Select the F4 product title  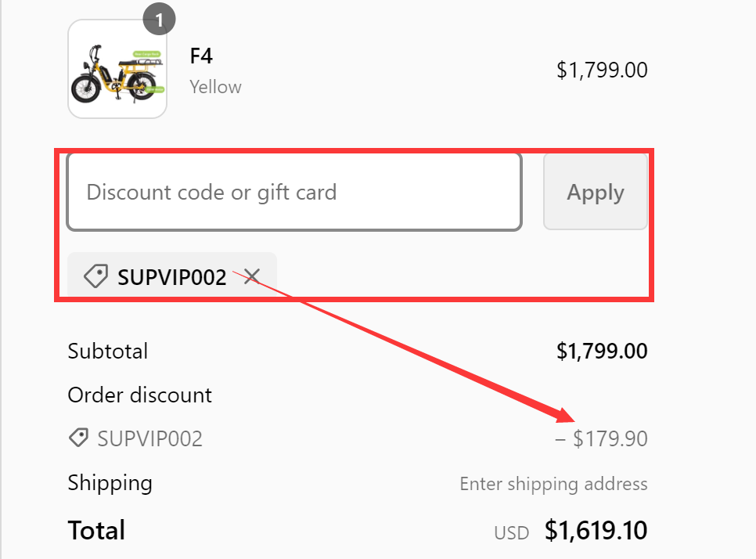[x=200, y=56]
